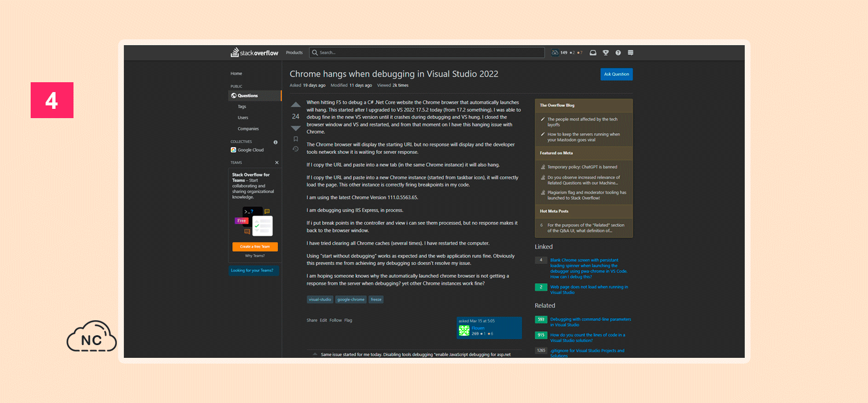Open the google-chrome tag
The height and width of the screenshot is (403, 868).
coord(351,299)
